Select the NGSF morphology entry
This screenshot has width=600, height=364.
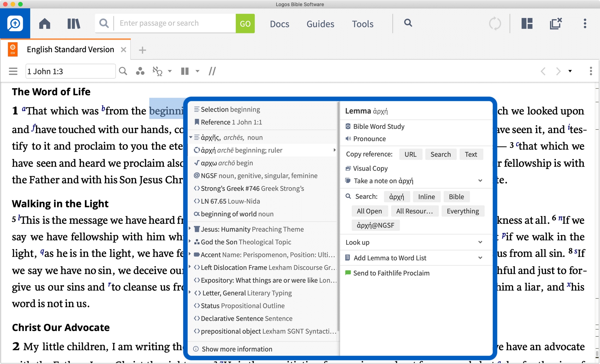262,176
